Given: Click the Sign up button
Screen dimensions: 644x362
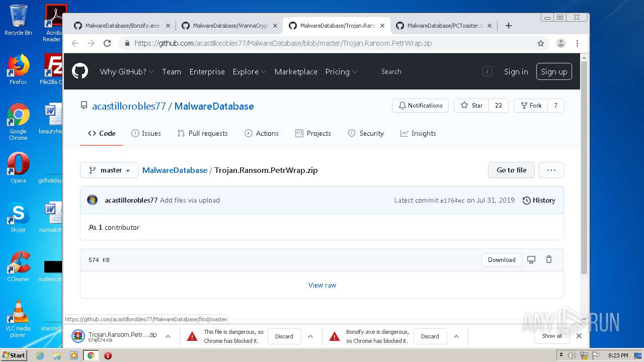Looking at the screenshot, I should tap(554, 71).
